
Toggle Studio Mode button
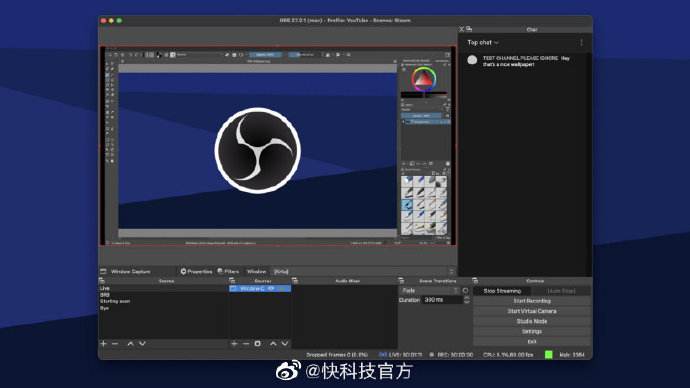532,321
